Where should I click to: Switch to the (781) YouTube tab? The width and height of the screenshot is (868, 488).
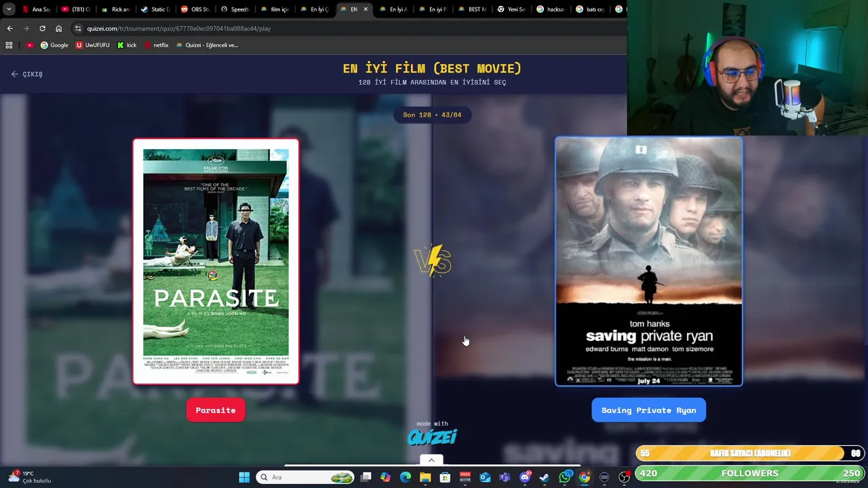(x=76, y=9)
